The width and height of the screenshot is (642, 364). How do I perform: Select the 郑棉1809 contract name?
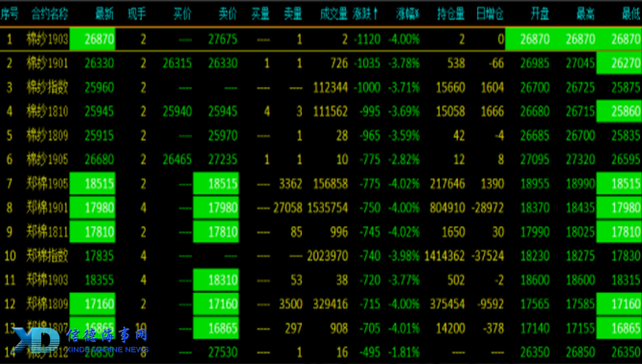pyautogui.click(x=47, y=305)
